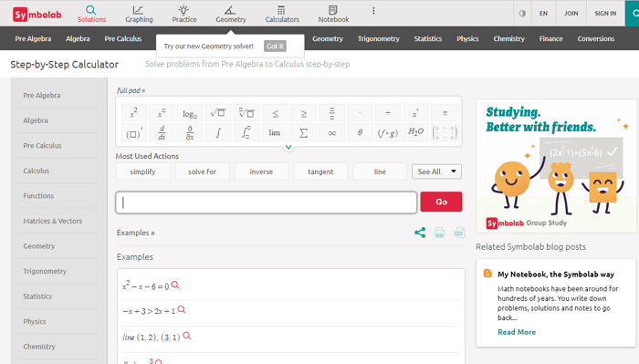Viewport: 639px width, 364px height.
Task: Insert the square root symbol
Action: pos(218,113)
